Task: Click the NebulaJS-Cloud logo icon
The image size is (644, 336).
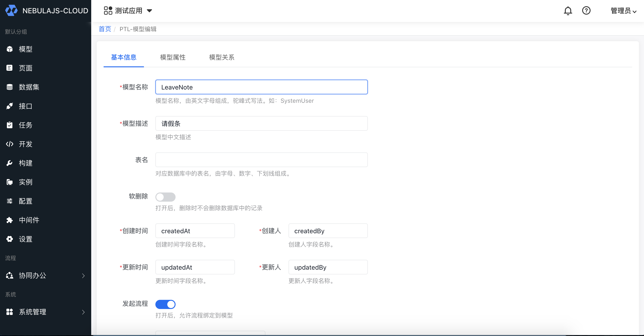Action: tap(11, 11)
